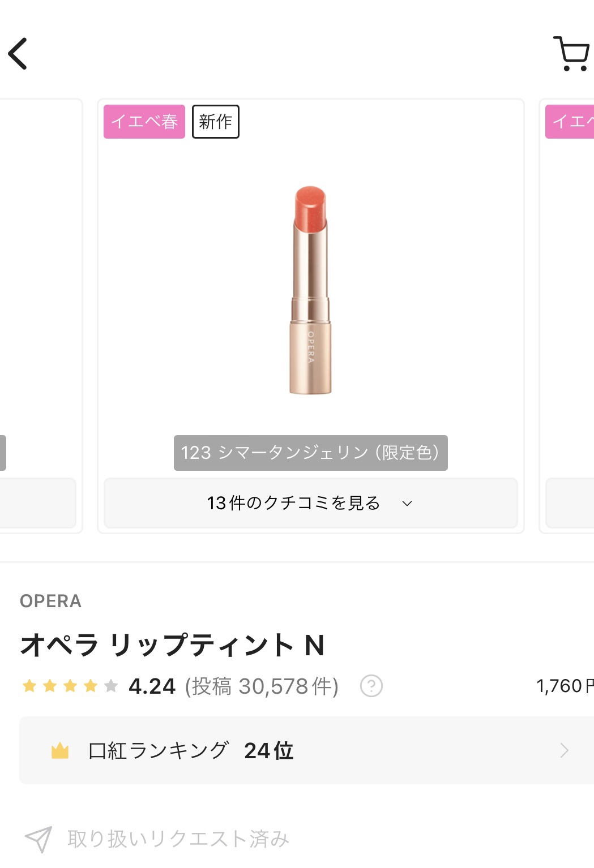The height and width of the screenshot is (868, 594).
Task: Tap the 取り扱いリクエスト済み text
Action: pos(178,839)
